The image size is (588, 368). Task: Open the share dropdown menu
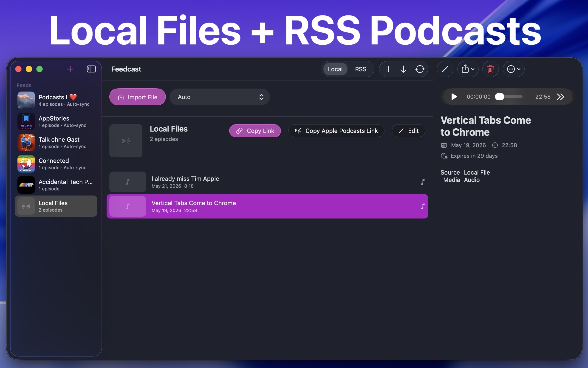(468, 69)
